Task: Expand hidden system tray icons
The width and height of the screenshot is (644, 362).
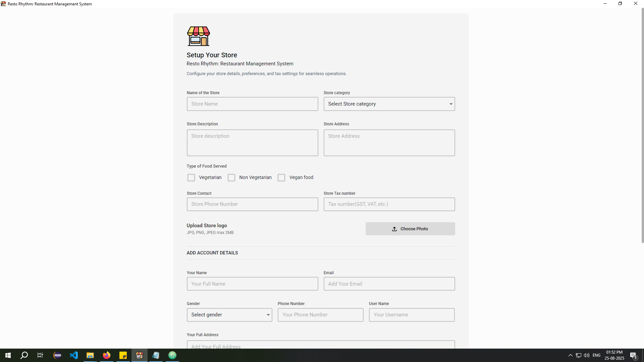Action: pyautogui.click(x=570, y=355)
